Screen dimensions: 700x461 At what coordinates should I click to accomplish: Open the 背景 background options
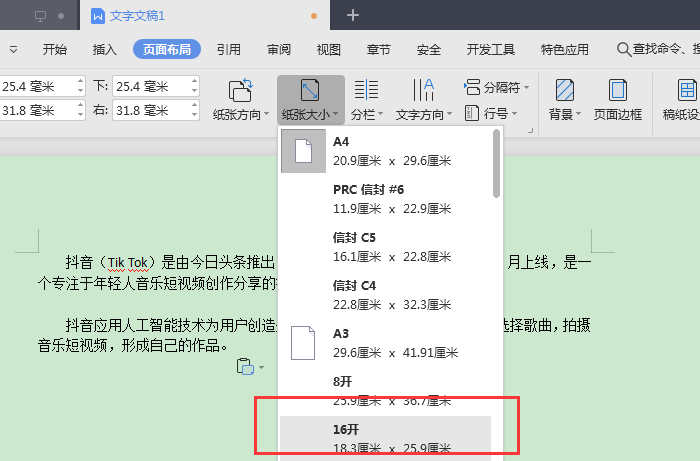[x=565, y=99]
